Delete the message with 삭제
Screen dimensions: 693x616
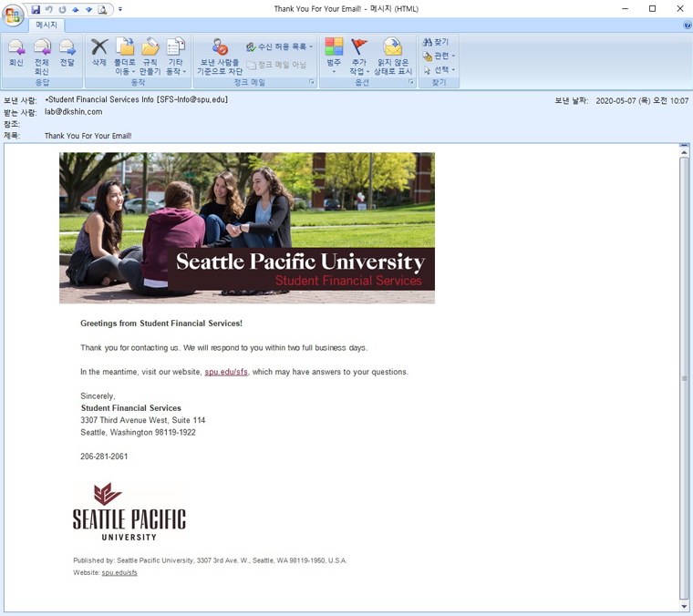[x=99, y=53]
